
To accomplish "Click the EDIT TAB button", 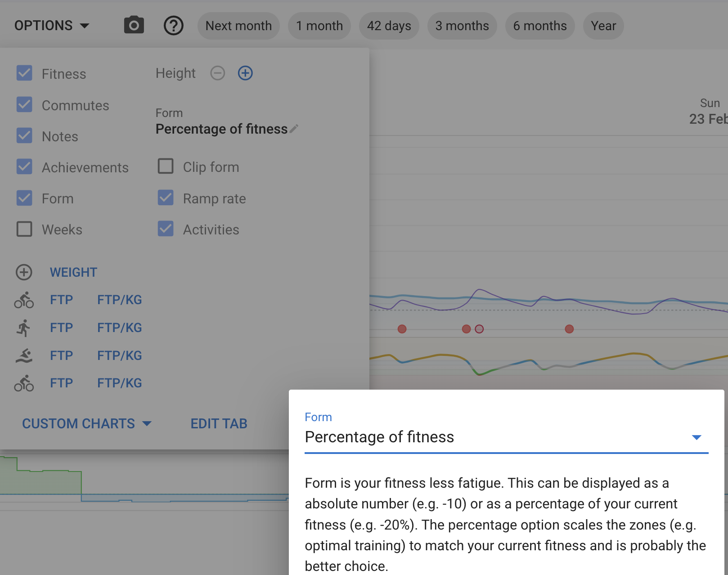I will [x=219, y=423].
